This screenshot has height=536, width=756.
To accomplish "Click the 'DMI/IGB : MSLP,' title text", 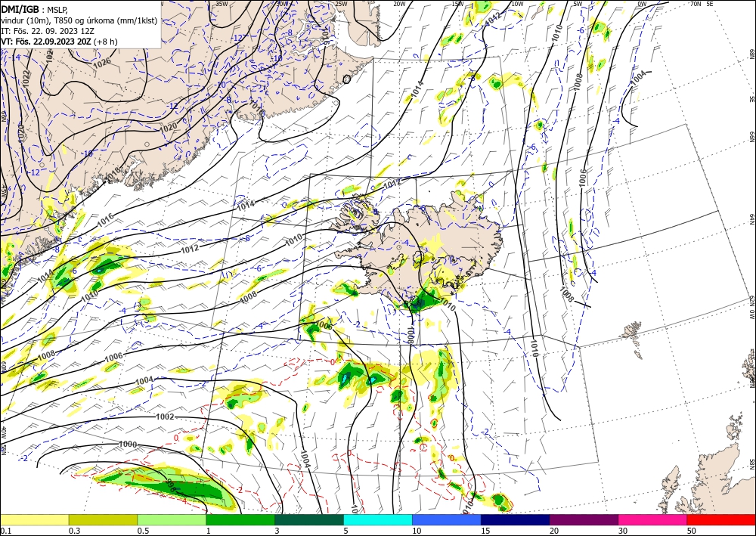I will pyautogui.click(x=34, y=8).
